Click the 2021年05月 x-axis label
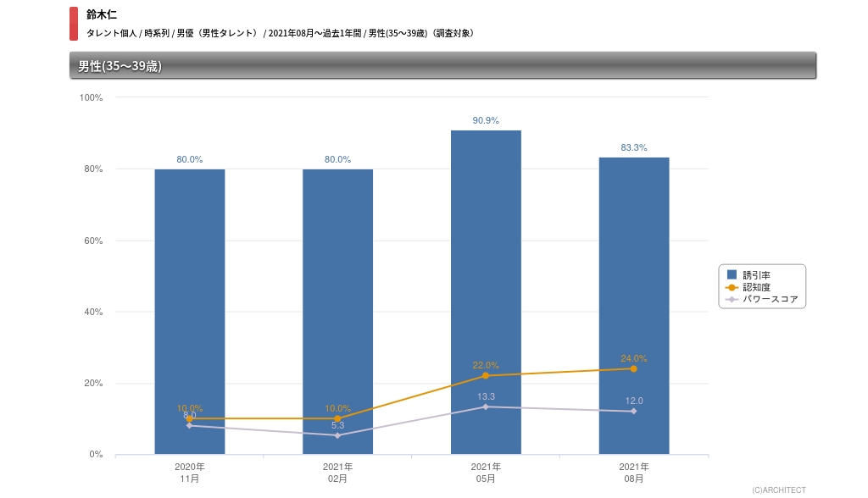Screen dimensions: 868x498 pos(486,473)
